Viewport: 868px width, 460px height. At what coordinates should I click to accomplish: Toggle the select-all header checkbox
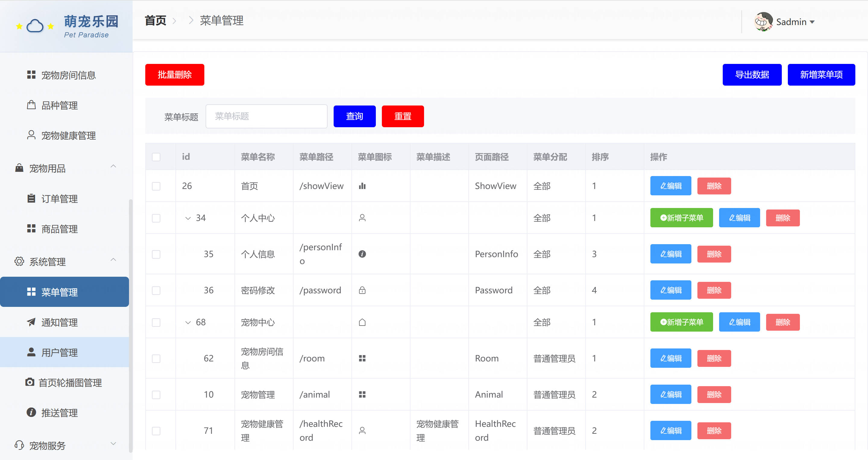pos(156,157)
